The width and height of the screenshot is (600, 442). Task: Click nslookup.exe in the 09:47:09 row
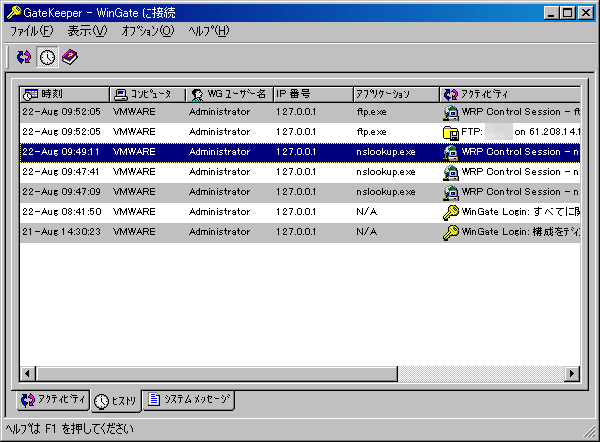(x=386, y=192)
